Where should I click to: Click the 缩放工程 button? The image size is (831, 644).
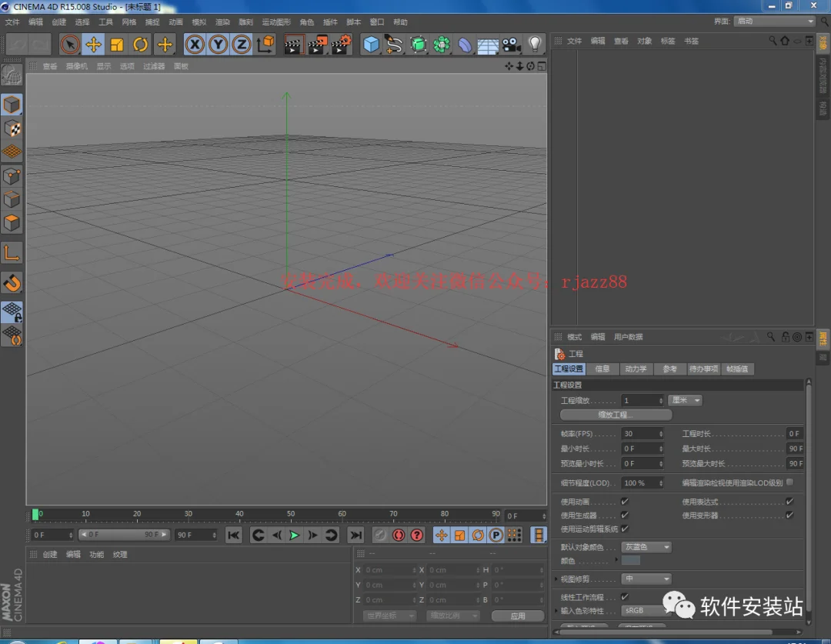click(616, 415)
